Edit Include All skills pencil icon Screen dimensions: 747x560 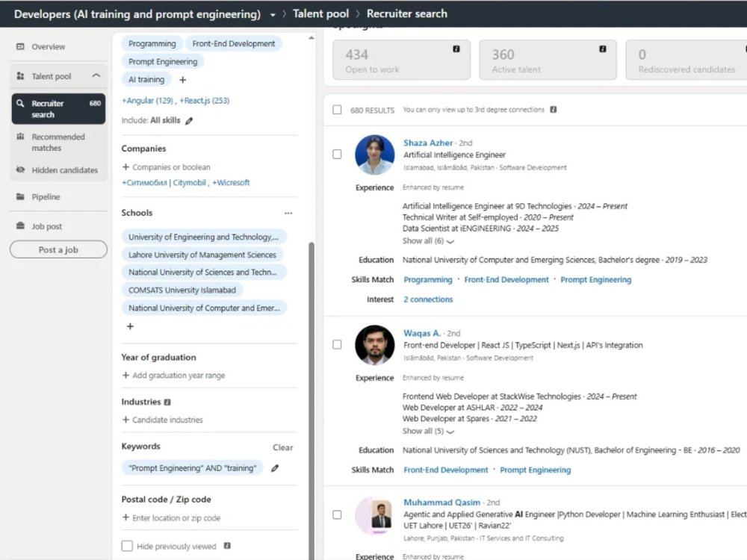tap(189, 121)
